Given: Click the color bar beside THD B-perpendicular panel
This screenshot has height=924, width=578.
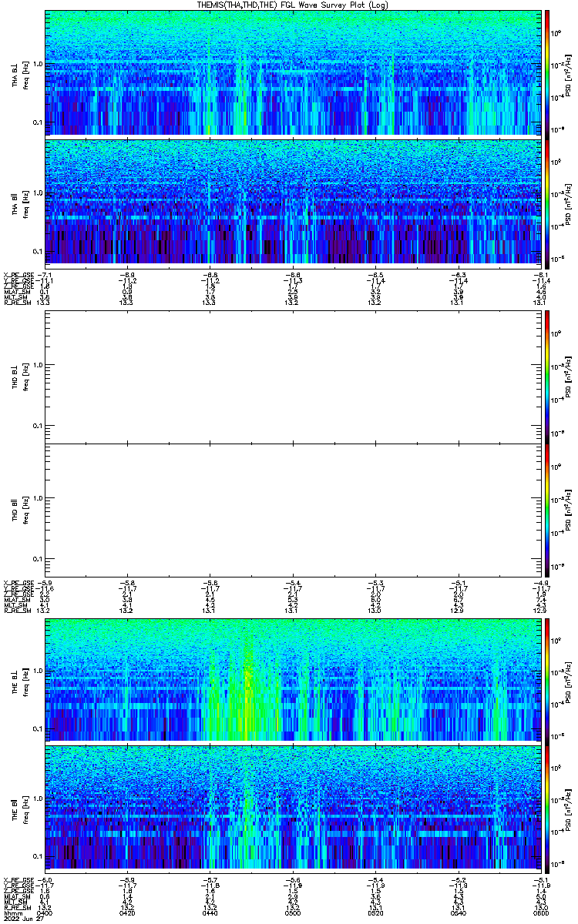Looking at the screenshot, I should (x=546, y=377).
